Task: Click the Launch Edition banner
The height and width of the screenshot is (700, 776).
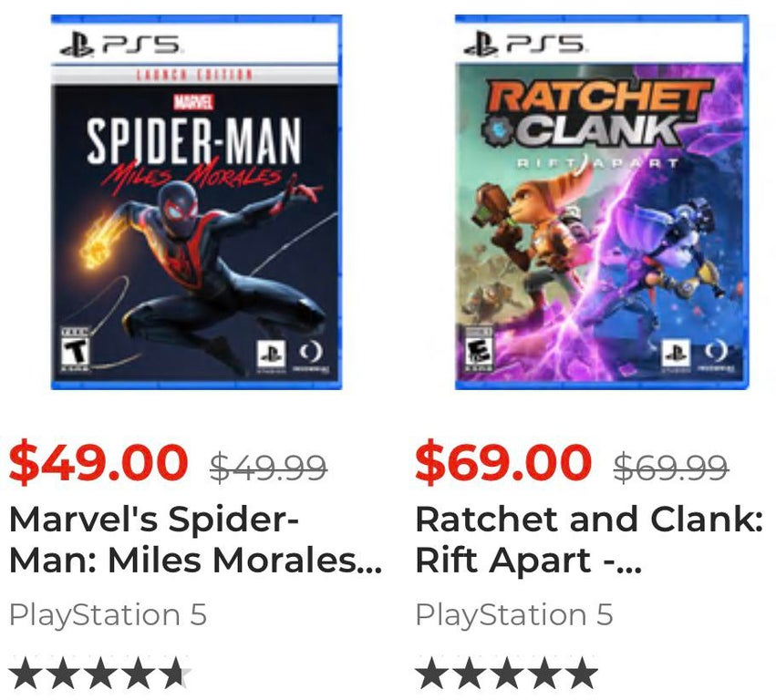Action: point(194,75)
